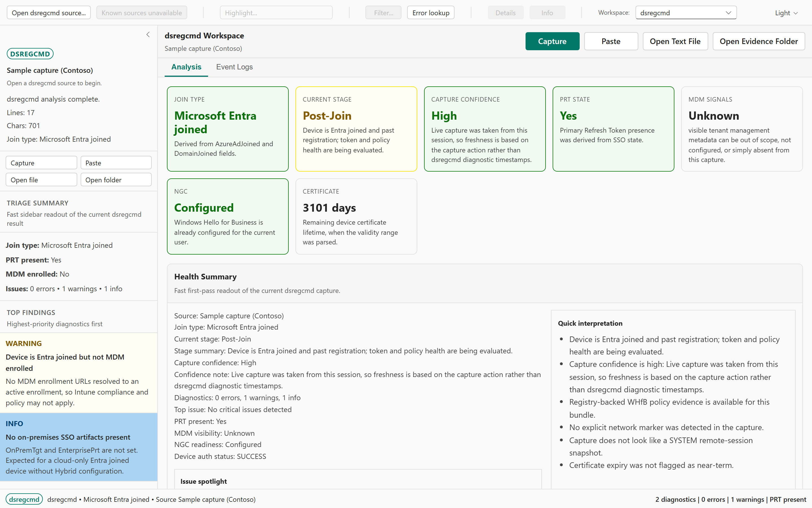This screenshot has height=508, width=812.
Task: Click the dsregcmd pill in status bar
Action: [x=24, y=499]
